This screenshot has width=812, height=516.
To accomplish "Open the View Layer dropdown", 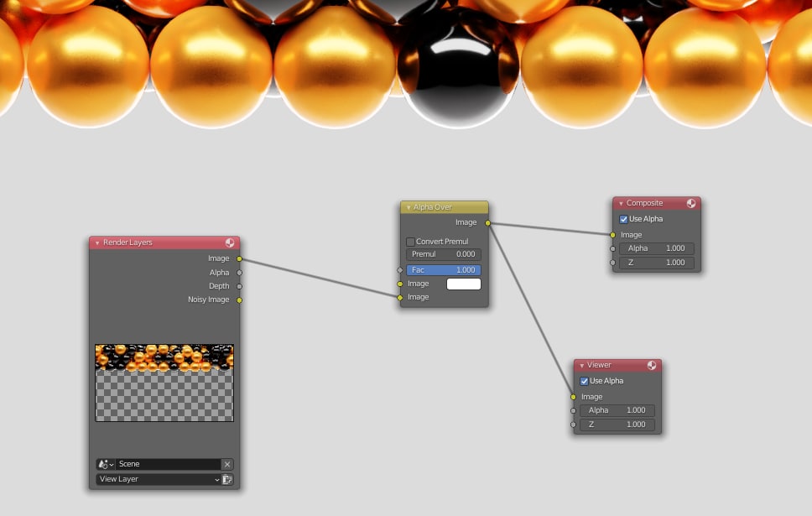I will pyautogui.click(x=159, y=479).
